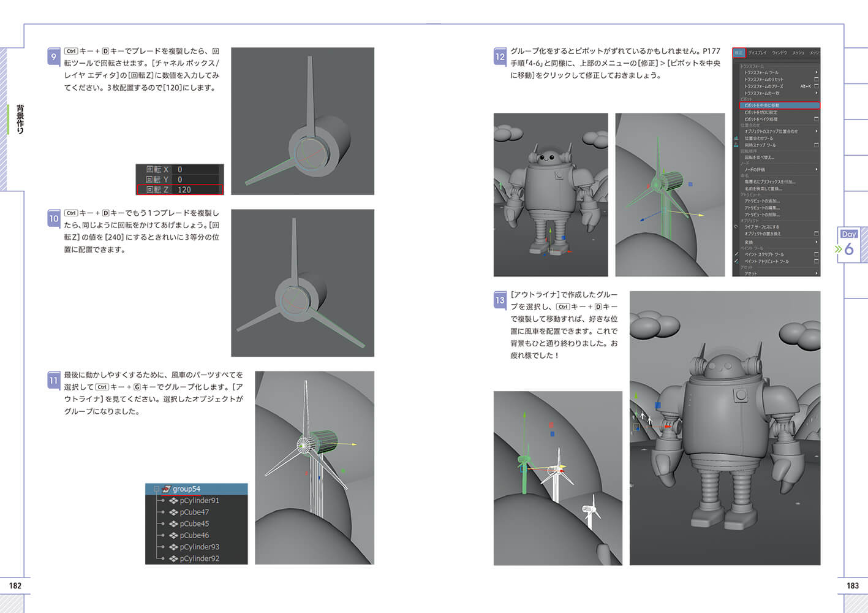Click the 回転 Z value field showing 120

(x=197, y=190)
